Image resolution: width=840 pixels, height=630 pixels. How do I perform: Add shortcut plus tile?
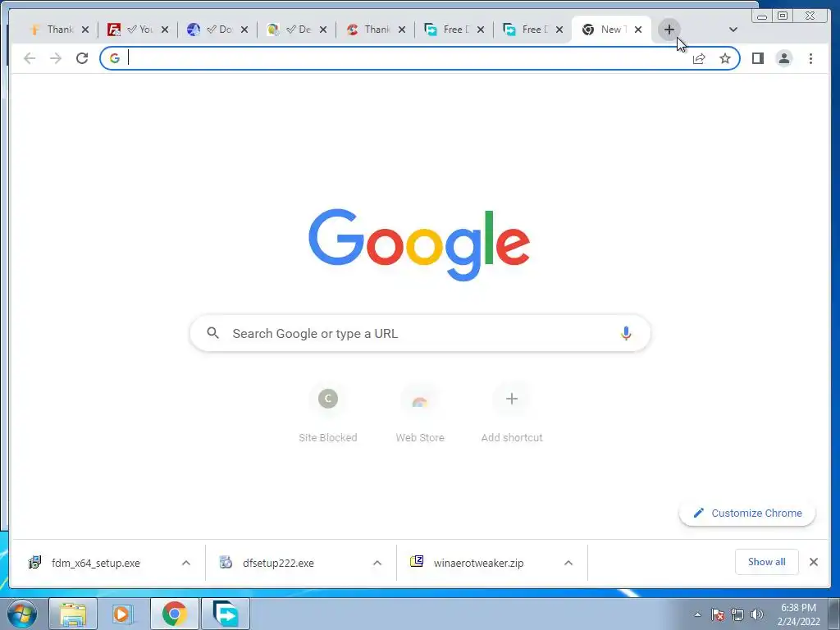(512, 413)
